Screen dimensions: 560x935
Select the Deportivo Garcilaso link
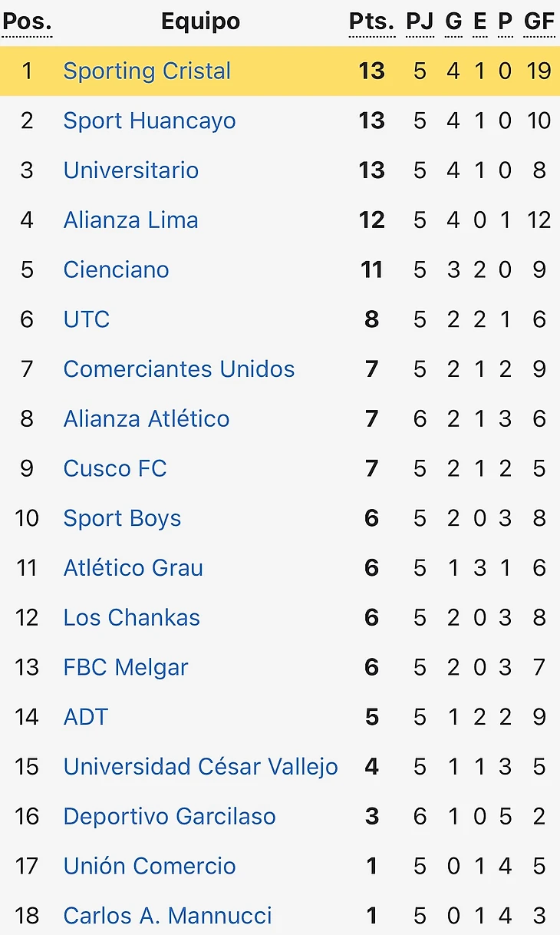pos(170,816)
